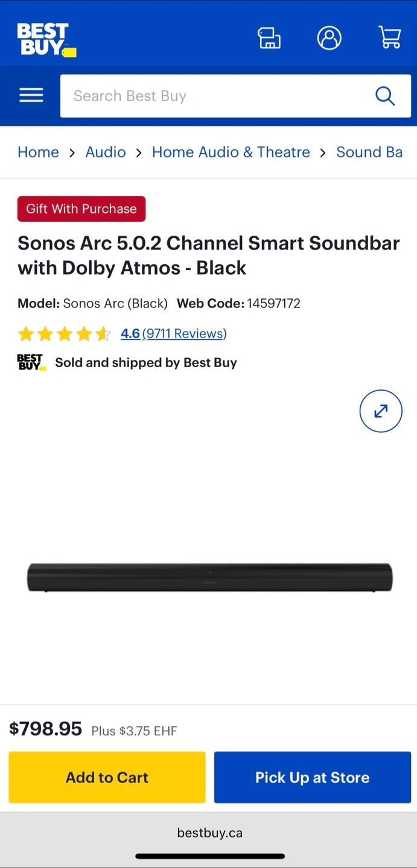Tap the Sonos Arc soundbar image
Viewport: 417px width, 868px height.
tap(210, 577)
